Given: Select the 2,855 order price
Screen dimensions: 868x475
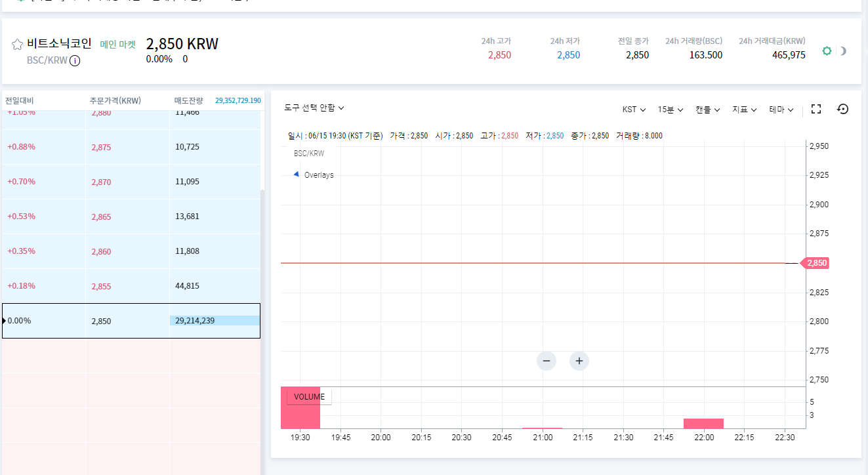Looking at the screenshot, I should tap(101, 286).
